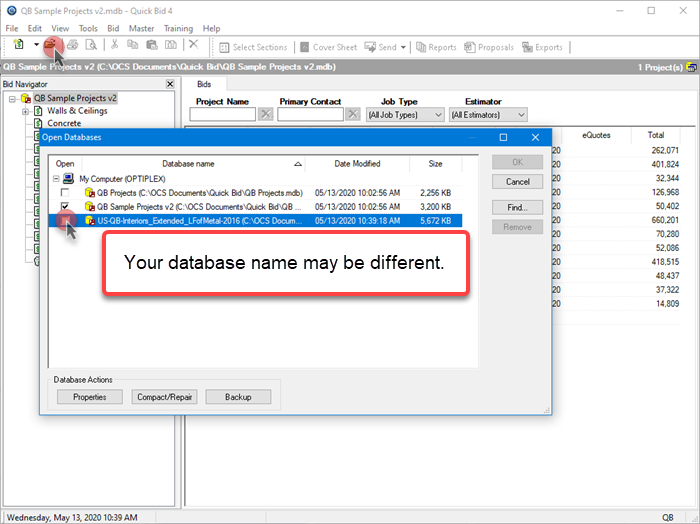The width and height of the screenshot is (700, 524).
Task: Click the Find.. button
Action: click(x=517, y=208)
